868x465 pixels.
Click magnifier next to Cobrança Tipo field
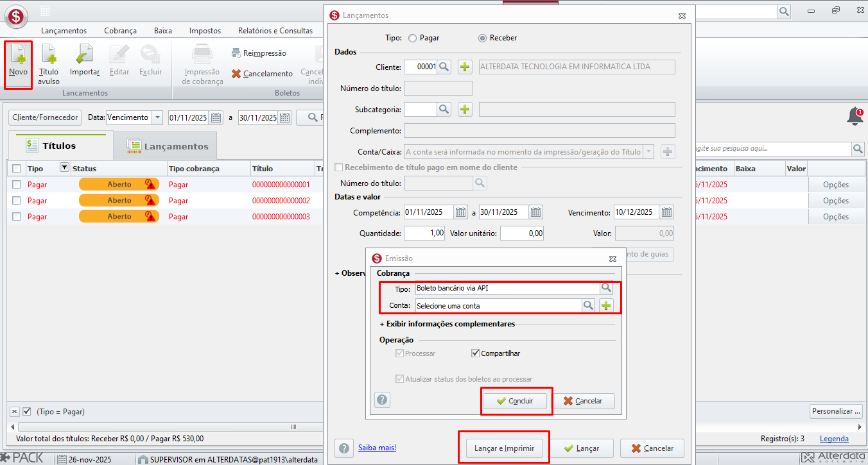coord(606,288)
